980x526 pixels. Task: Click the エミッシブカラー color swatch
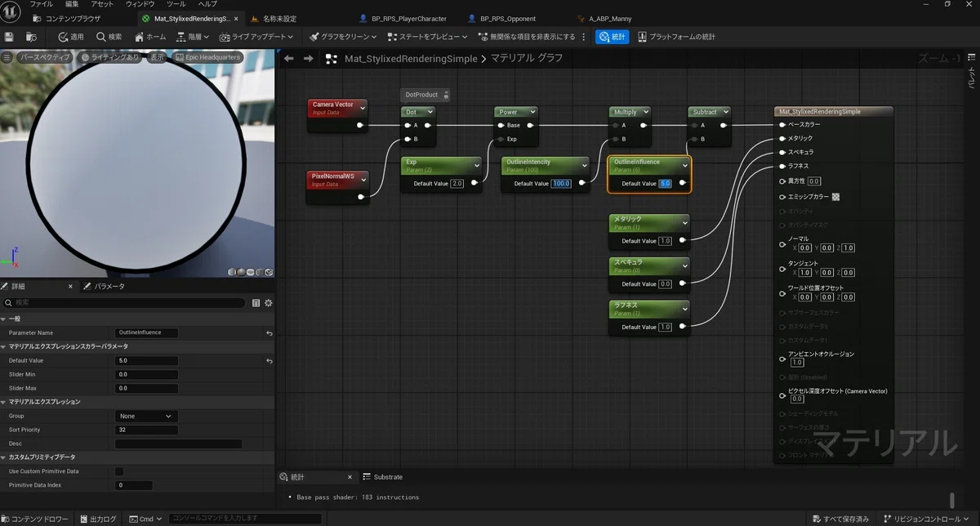pos(835,197)
